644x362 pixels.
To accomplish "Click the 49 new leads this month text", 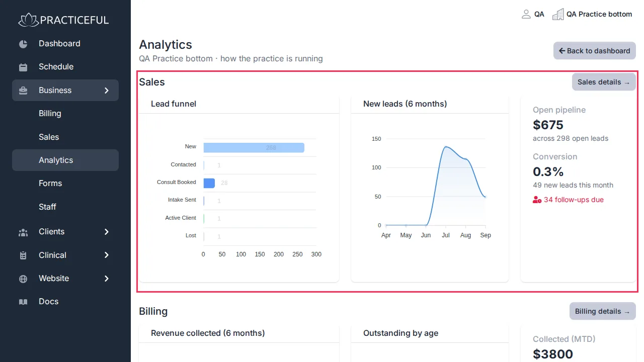I will tap(573, 185).
